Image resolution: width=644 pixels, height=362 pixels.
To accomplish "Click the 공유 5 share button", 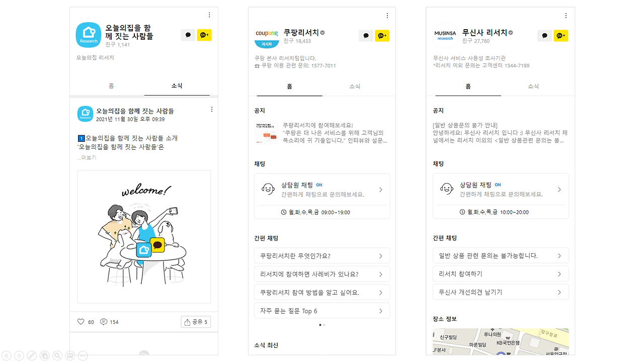I will coord(196,322).
